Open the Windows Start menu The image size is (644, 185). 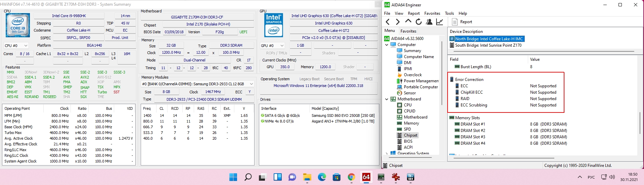pyautogui.click(x=233, y=177)
